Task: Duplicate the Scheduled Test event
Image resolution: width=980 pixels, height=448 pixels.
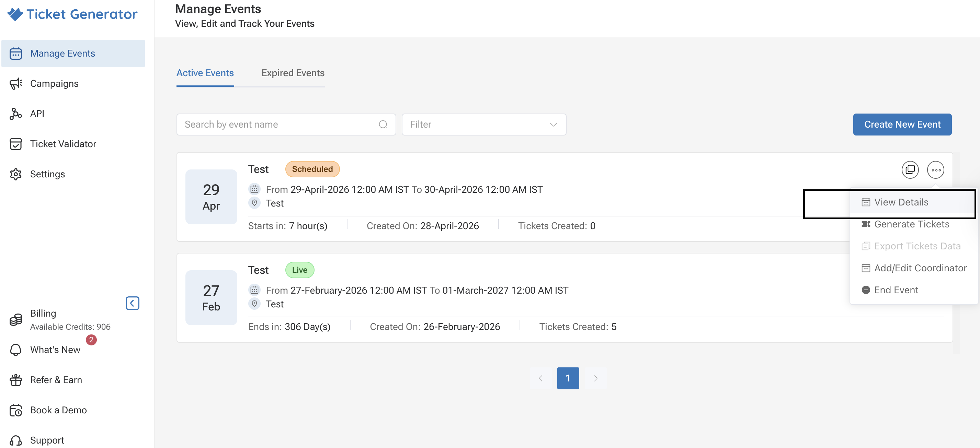Action: coord(910,169)
